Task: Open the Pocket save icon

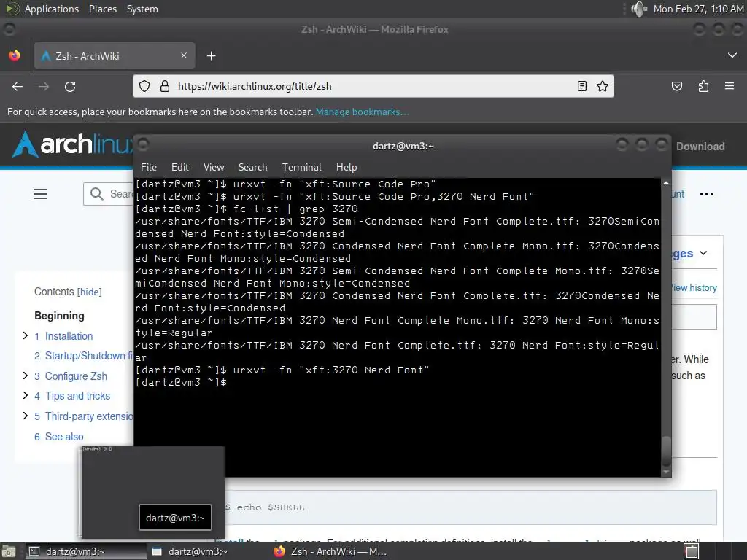Action: 676,86
